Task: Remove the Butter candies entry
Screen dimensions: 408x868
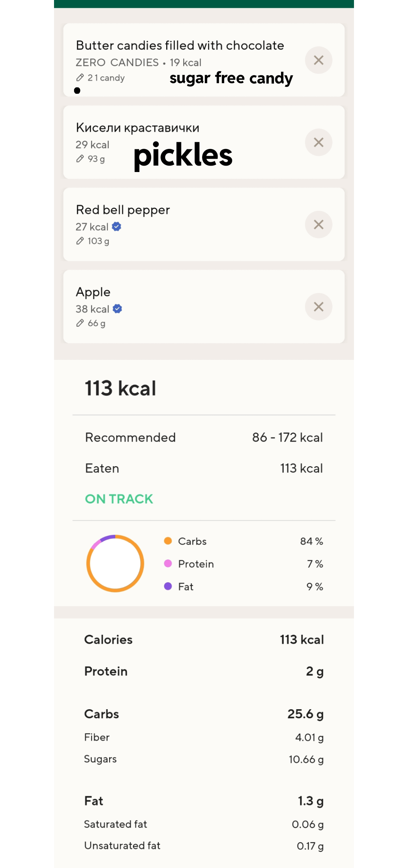Action: pos(318,60)
